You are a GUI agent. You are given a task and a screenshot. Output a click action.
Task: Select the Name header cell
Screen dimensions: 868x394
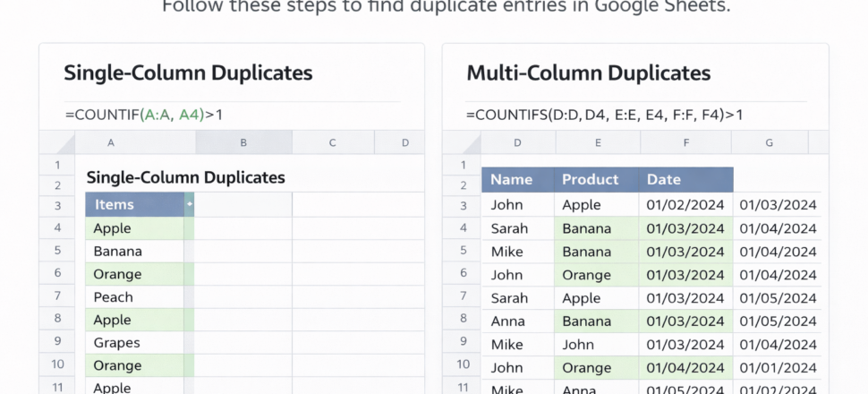coord(518,180)
